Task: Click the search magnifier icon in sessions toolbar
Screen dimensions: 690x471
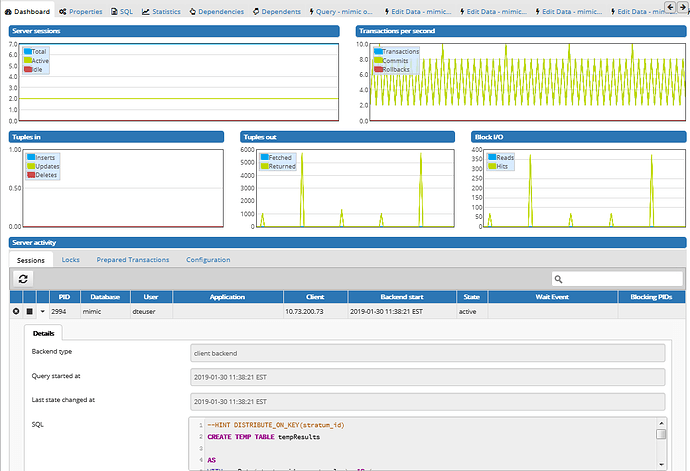Action: (x=558, y=279)
